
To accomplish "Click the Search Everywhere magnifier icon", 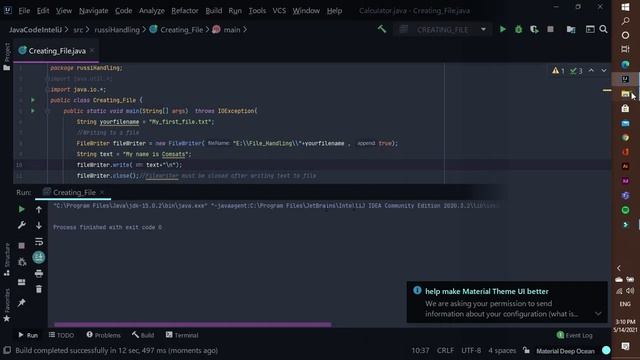I will tap(603, 29).
